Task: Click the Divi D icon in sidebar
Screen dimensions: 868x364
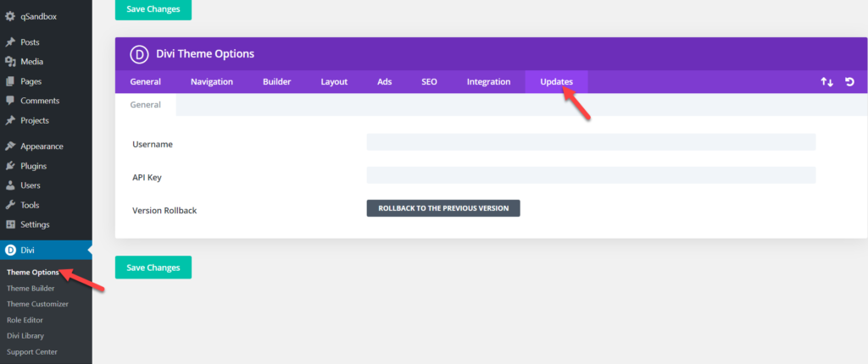Action: tap(10, 250)
